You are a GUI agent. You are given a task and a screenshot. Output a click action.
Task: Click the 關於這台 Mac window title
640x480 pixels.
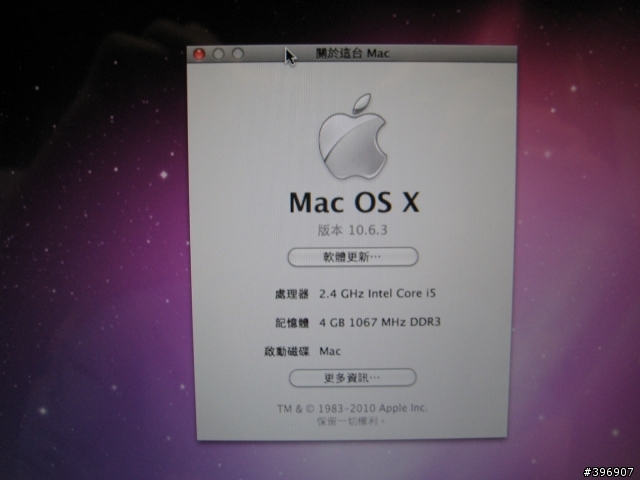click(x=353, y=53)
